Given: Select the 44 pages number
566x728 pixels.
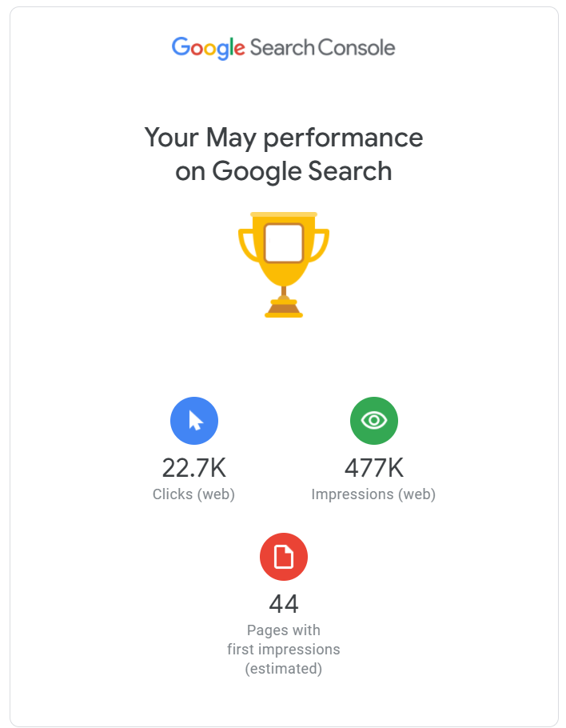Looking at the screenshot, I should pos(284,603).
